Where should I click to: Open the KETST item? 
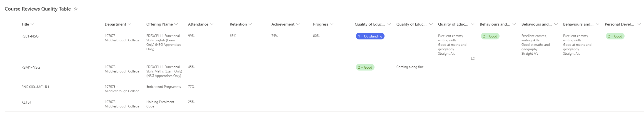point(27,102)
